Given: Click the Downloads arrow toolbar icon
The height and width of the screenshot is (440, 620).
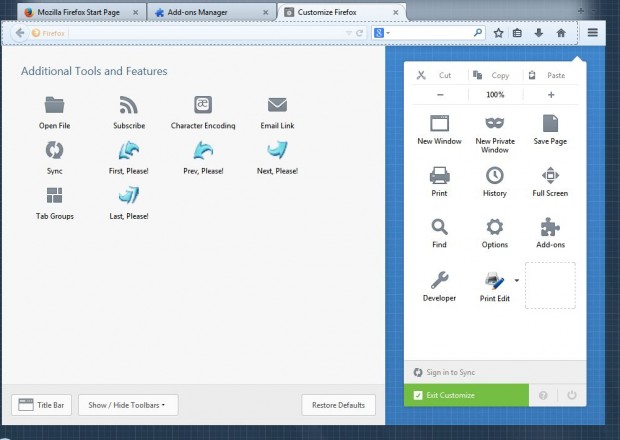Looking at the screenshot, I should point(539,33).
